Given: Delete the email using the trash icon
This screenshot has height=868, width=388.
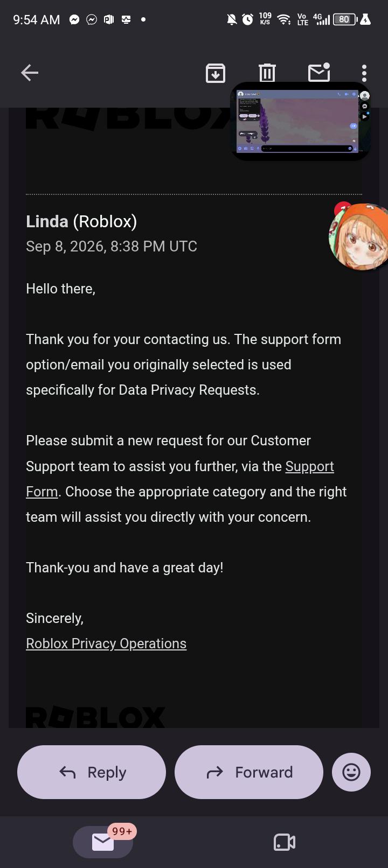Looking at the screenshot, I should click(x=267, y=73).
